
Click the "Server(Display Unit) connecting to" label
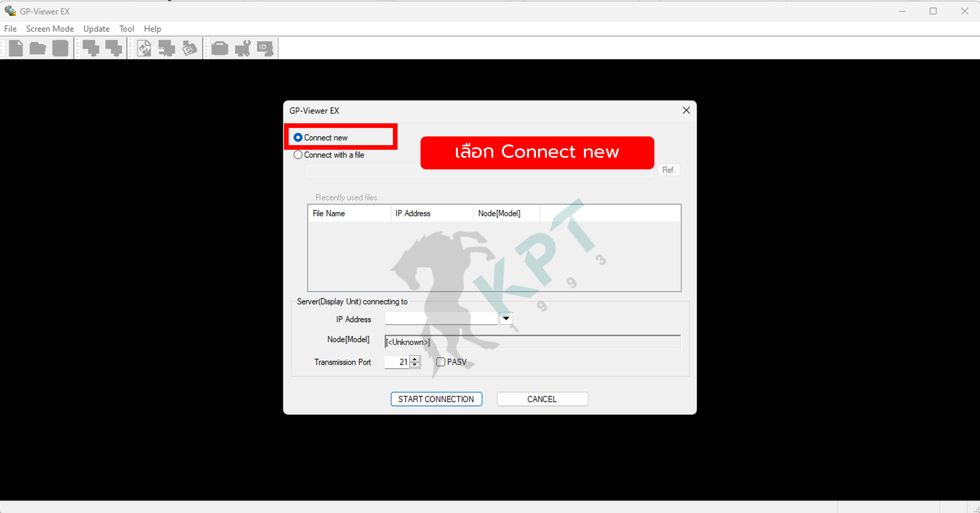[x=352, y=302]
